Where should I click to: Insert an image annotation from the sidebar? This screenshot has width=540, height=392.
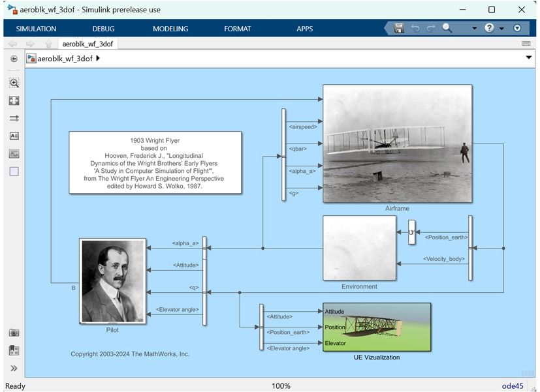pos(13,153)
